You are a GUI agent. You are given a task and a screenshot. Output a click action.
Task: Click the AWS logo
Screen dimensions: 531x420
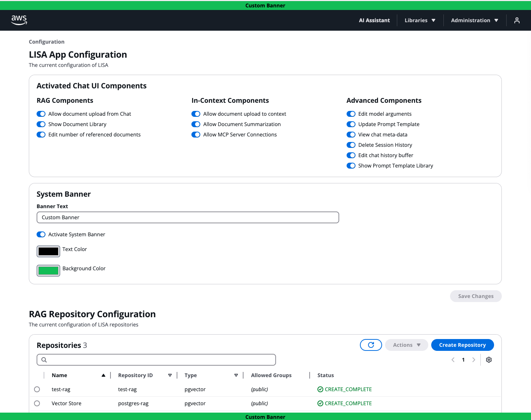click(19, 20)
